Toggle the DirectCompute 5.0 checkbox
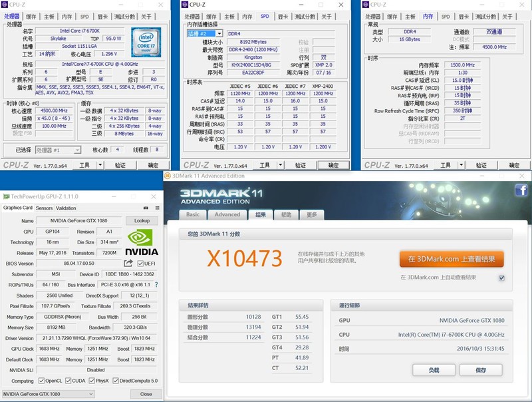Viewport: 532px width, 402px height. tap(116, 381)
